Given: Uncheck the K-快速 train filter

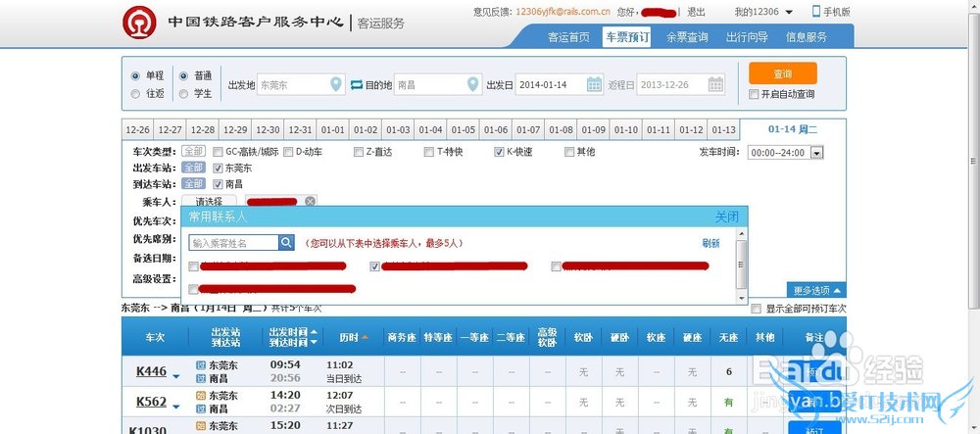Looking at the screenshot, I should (x=499, y=152).
